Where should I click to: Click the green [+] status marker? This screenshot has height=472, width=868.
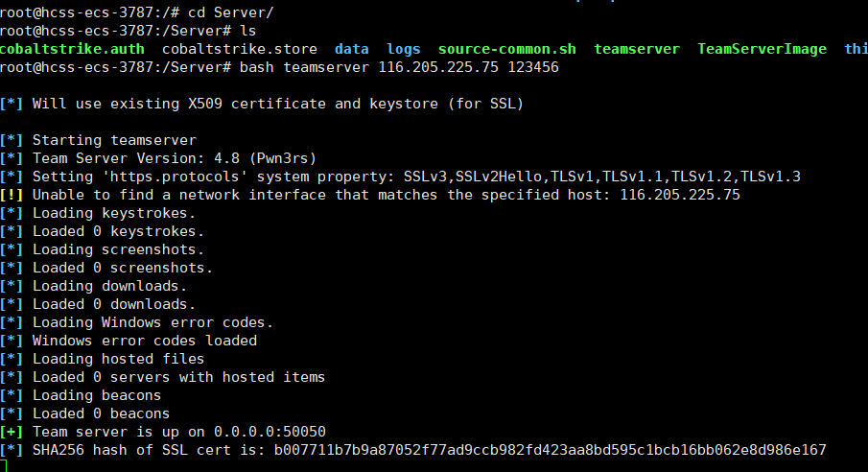coord(12,432)
